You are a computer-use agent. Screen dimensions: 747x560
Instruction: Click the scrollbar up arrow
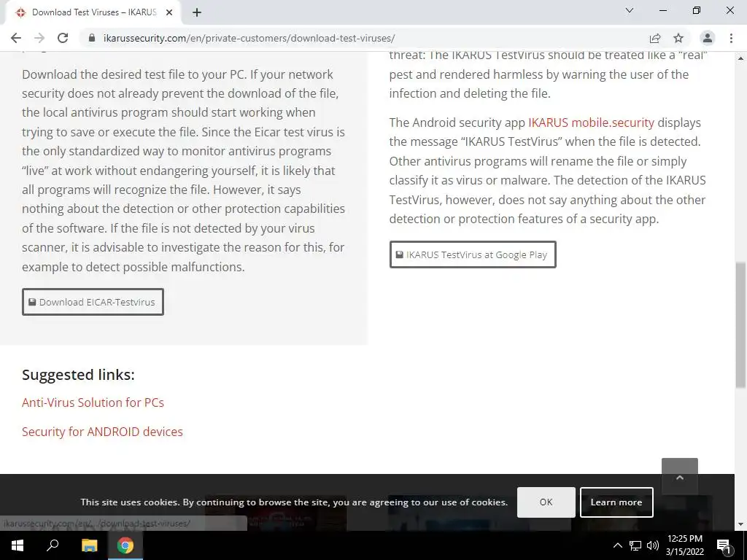point(741,58)
